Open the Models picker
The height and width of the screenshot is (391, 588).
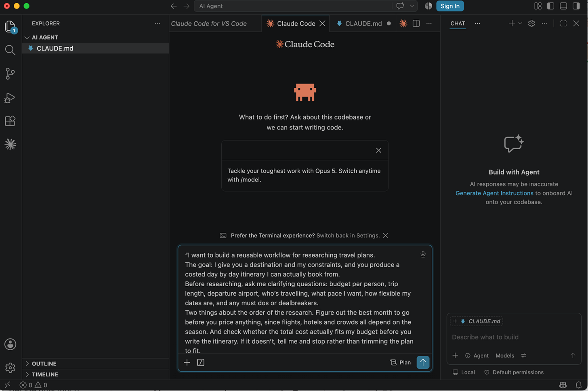coord(505,356)
